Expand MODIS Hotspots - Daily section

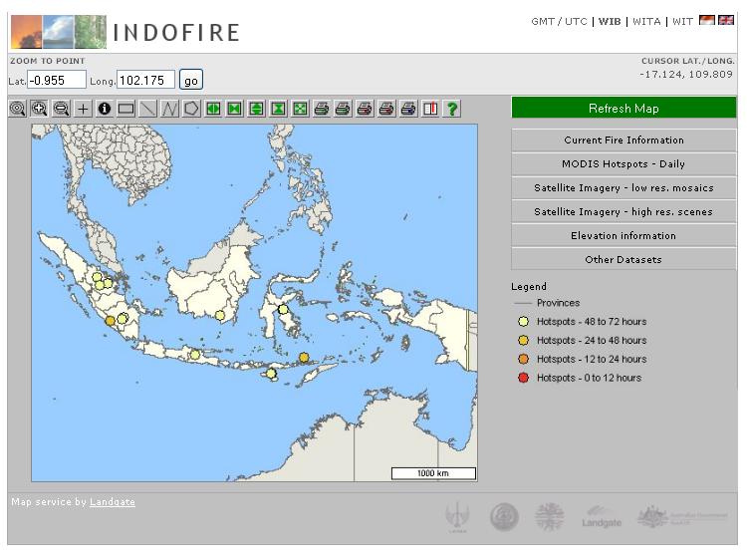(x=623, y=164)
